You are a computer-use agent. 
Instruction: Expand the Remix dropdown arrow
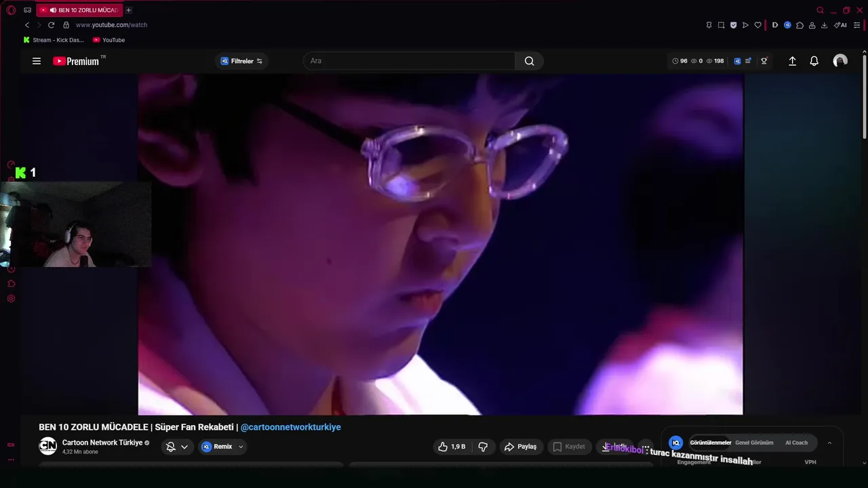point(241,447)
